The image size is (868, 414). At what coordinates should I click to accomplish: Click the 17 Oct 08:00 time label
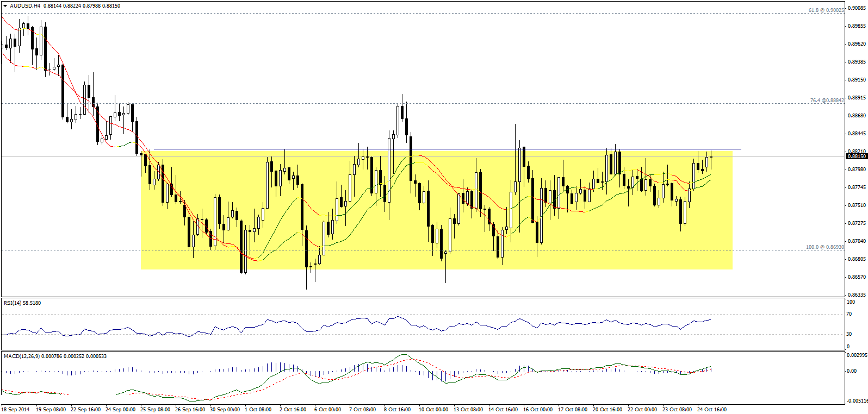click(573, 410)
